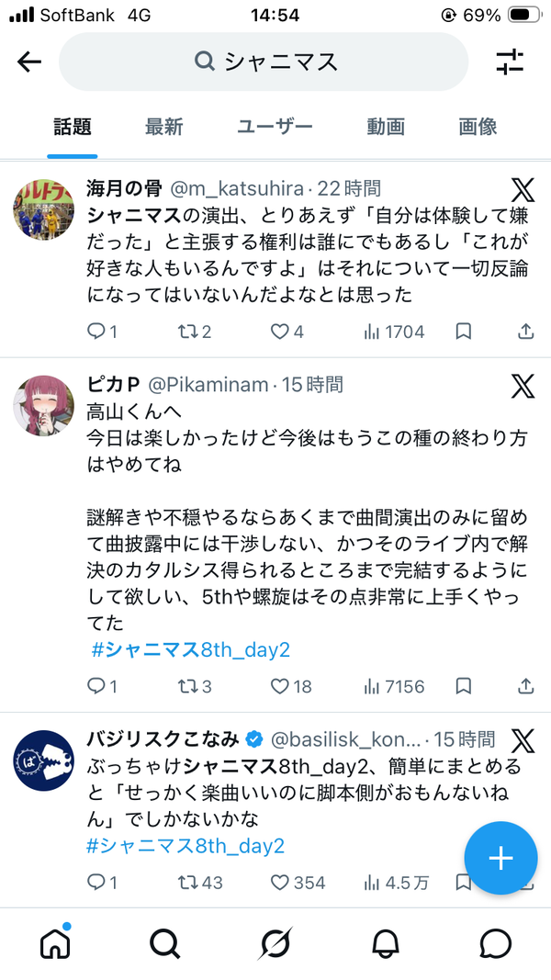The height and width of the screenshot is (980, 551).
Task: Compose a new post with plus button
Action: tap(501, 858)
